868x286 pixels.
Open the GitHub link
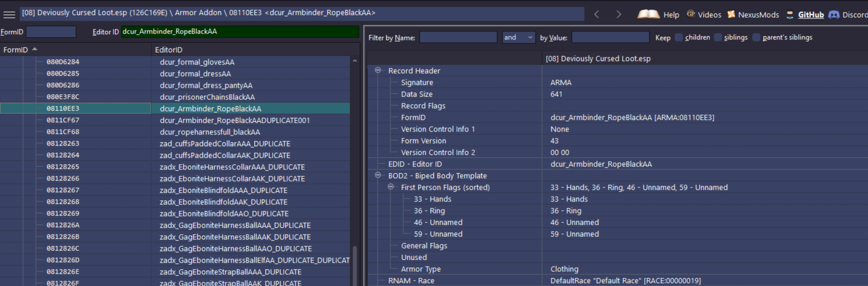[x=805, y=14]
